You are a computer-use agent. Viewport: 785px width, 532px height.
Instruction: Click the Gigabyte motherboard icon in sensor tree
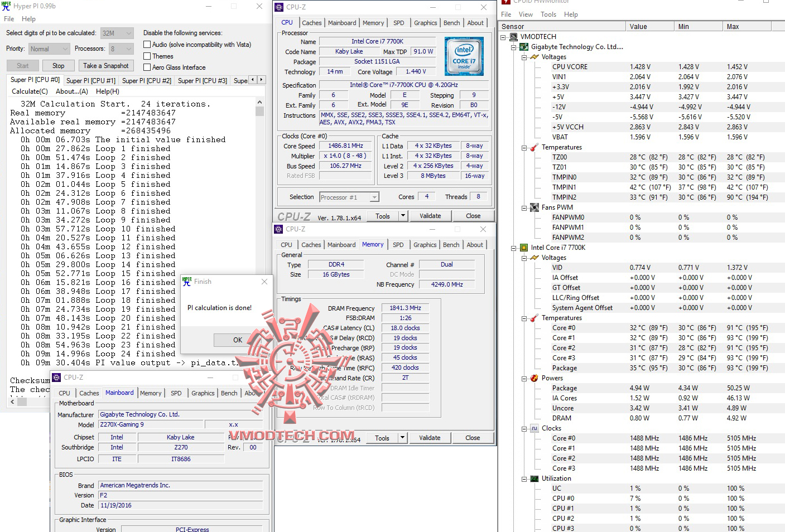524,47
